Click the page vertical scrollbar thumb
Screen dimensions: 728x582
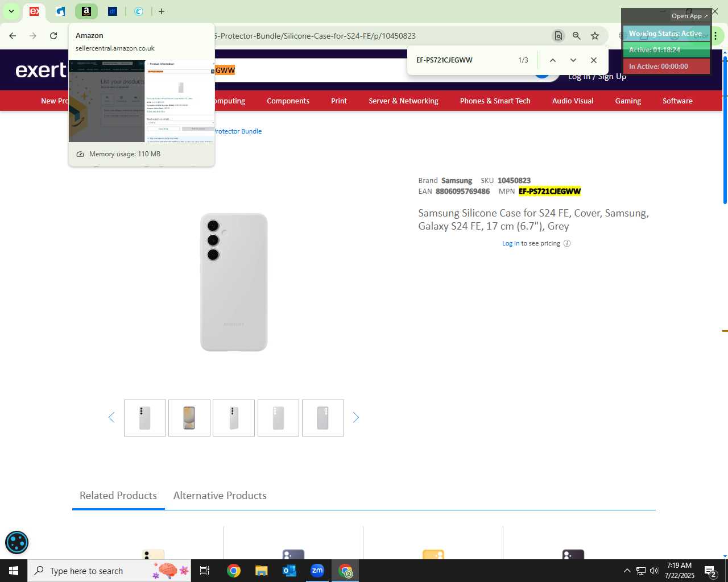tap(725, 130)
